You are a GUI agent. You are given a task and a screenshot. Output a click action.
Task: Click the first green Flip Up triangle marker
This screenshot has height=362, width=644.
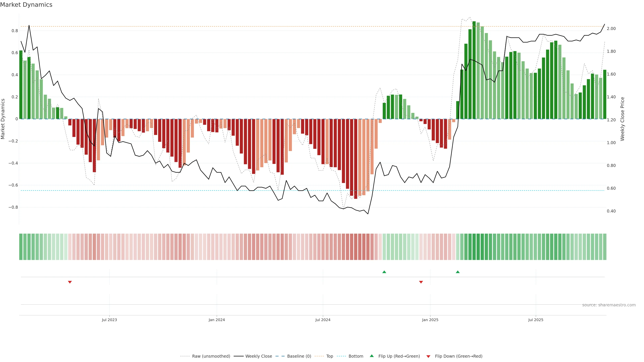tap(384, 272)
